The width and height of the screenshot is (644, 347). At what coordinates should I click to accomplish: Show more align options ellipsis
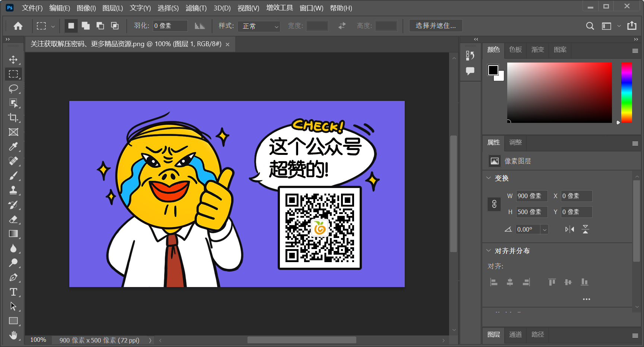(586, 299)
